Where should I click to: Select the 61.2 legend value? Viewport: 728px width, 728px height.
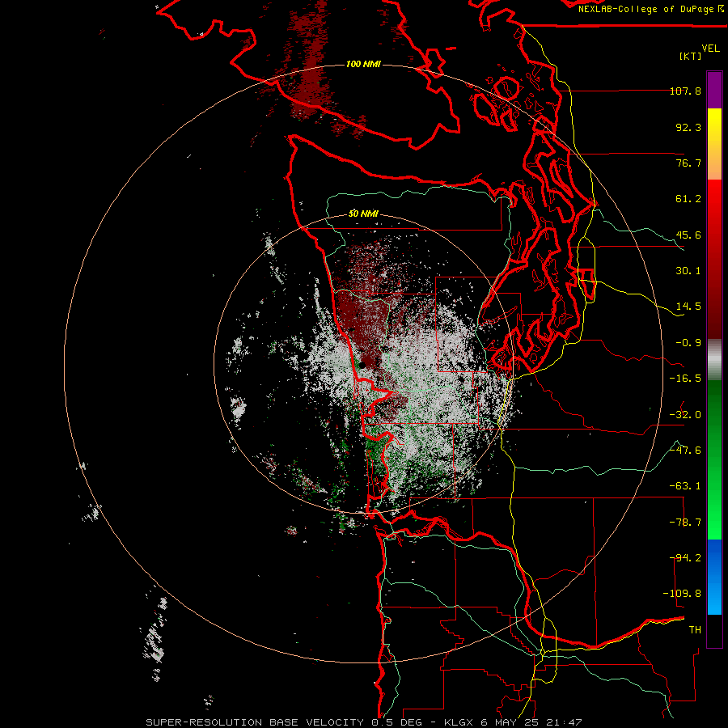[688, 199]
